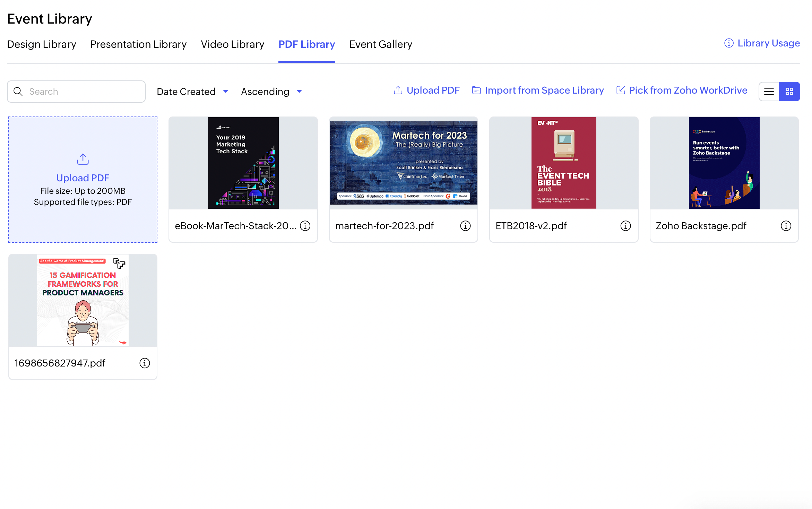Click Upload PDF in toolbar
812x509 pixels.
coord(427,90)
